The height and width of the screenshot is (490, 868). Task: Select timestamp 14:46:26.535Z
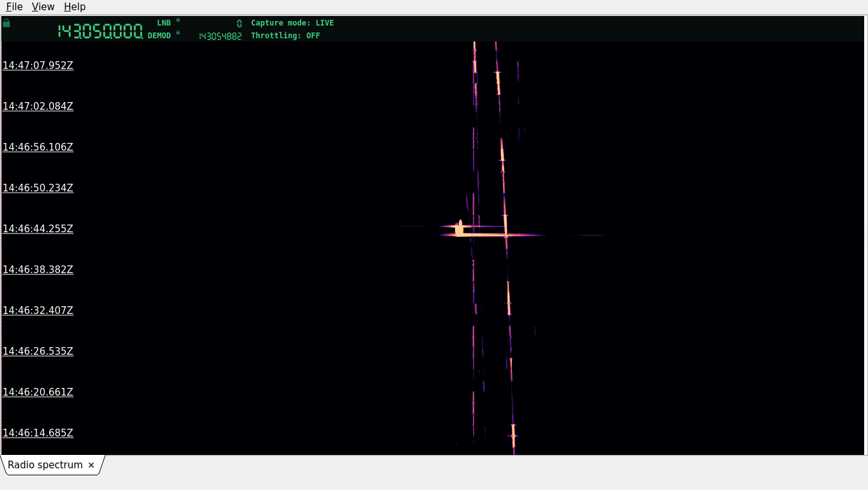tap(38, 351)
